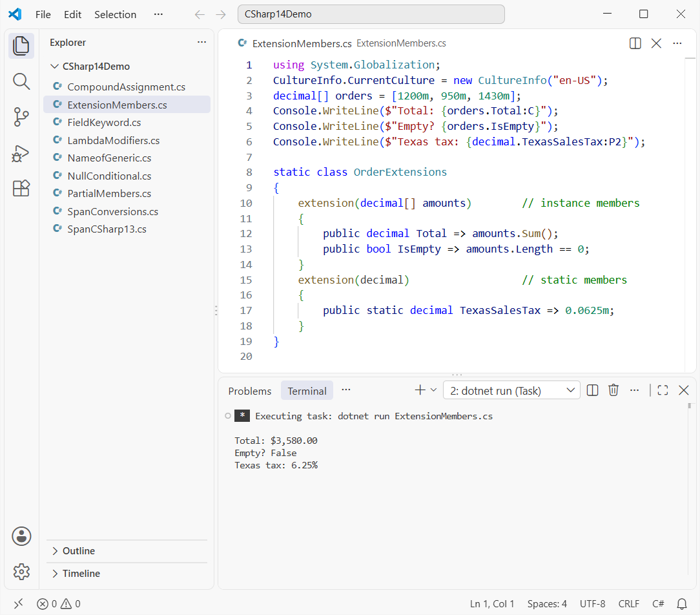
Task: Open terminal panel more actions ellipsis
Action: point(634,390)
